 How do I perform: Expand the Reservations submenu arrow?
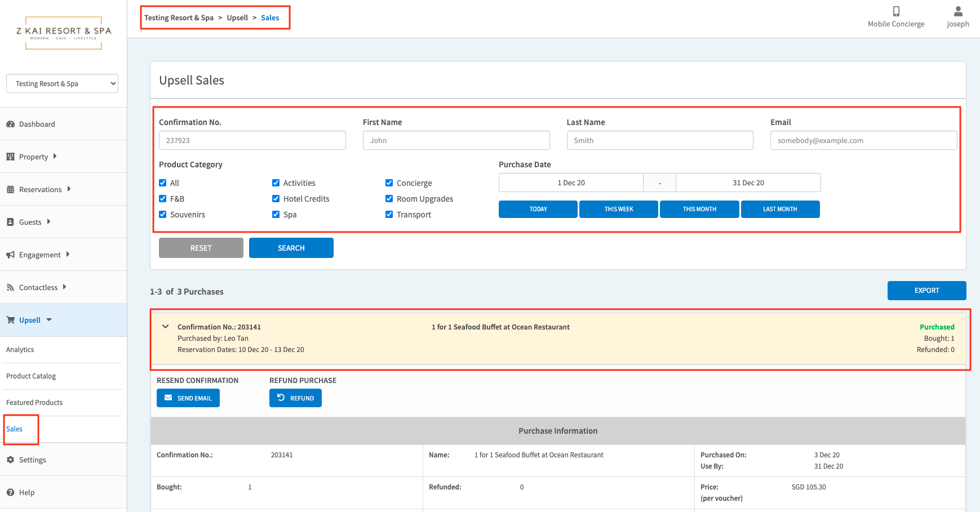(x=69, y=189)
